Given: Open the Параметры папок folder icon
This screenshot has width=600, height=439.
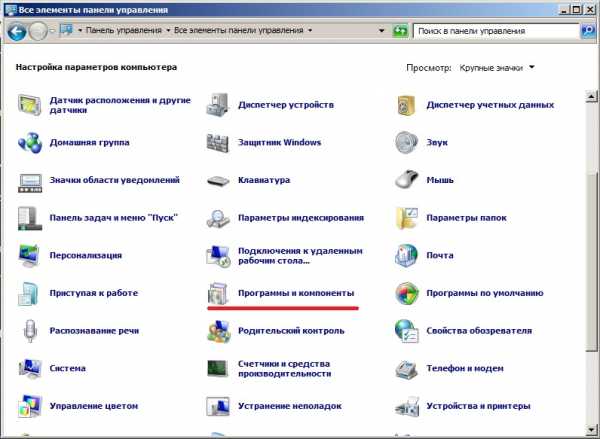Looking at the screenshot, I should point(406,218).
